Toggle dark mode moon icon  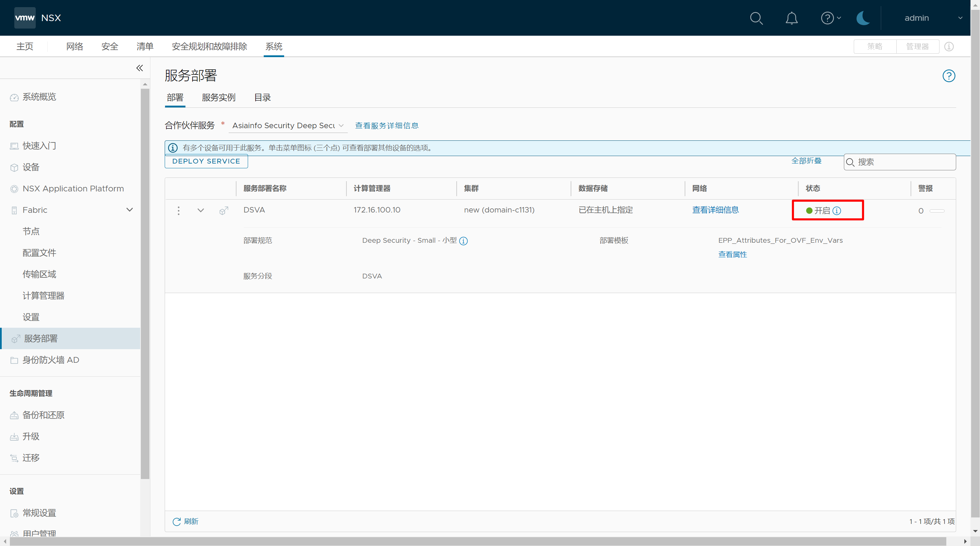point(863,18)
